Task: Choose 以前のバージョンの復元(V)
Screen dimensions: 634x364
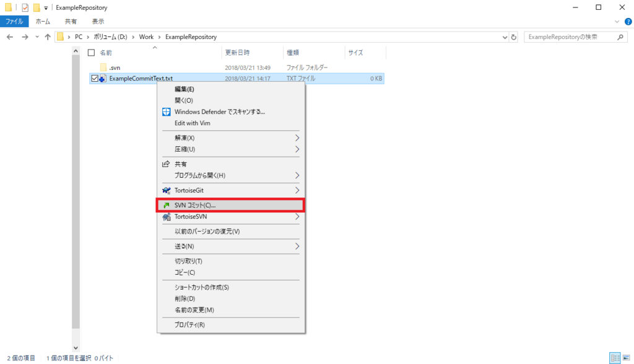Action: 230,232
